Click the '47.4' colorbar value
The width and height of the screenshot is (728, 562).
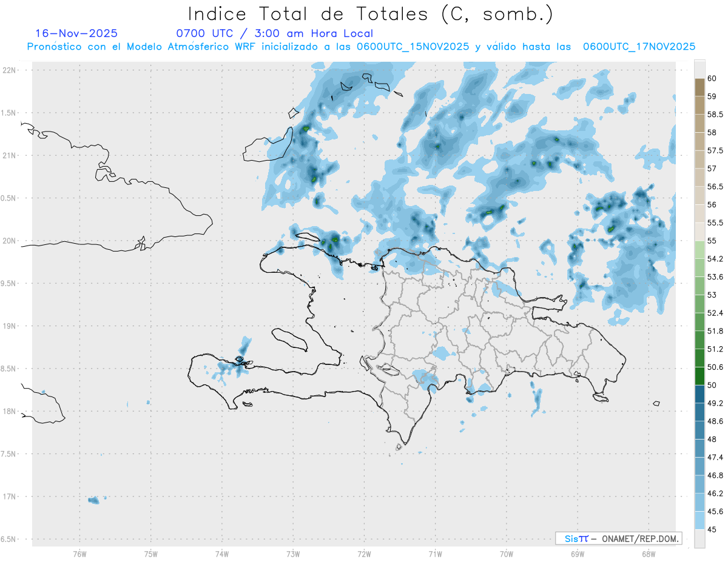[x=715, y=457]
